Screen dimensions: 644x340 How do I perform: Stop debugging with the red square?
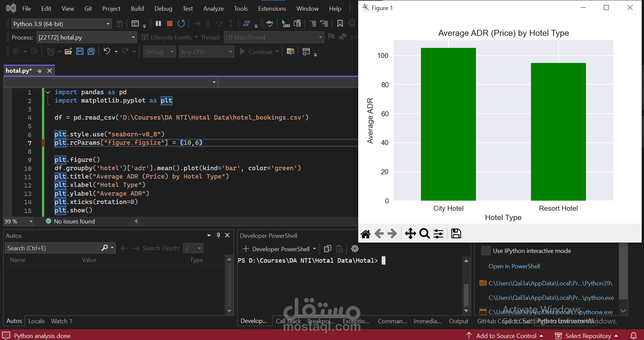coord(170,23)
